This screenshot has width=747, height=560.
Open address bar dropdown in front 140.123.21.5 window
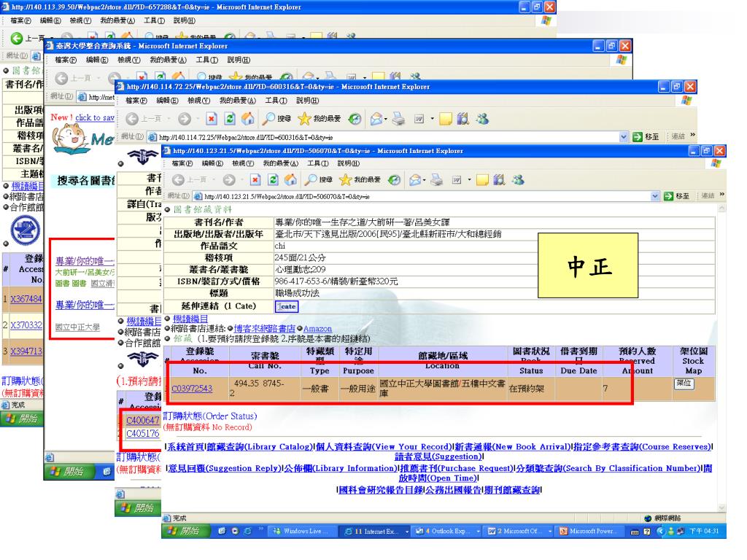tap(655, 196)
